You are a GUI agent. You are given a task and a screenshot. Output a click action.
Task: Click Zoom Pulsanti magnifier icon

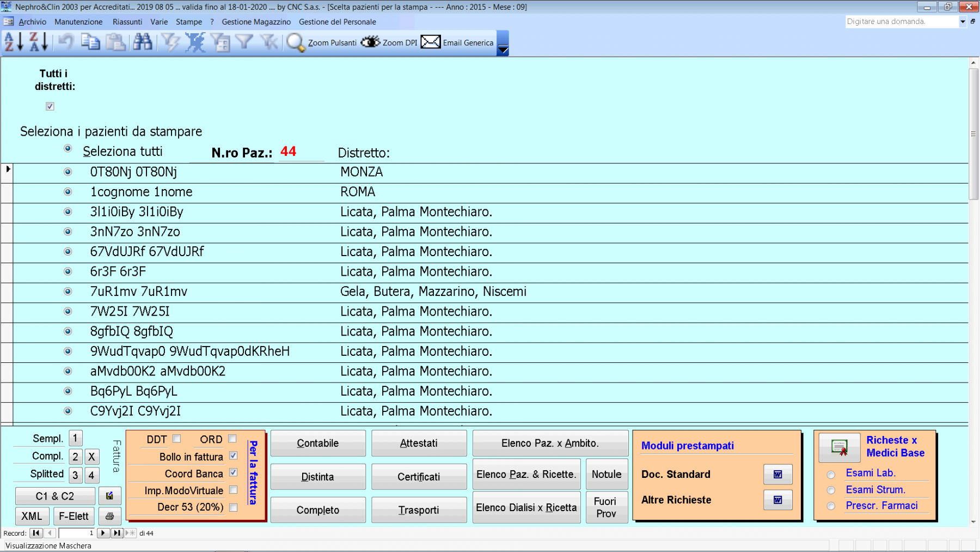296,43
